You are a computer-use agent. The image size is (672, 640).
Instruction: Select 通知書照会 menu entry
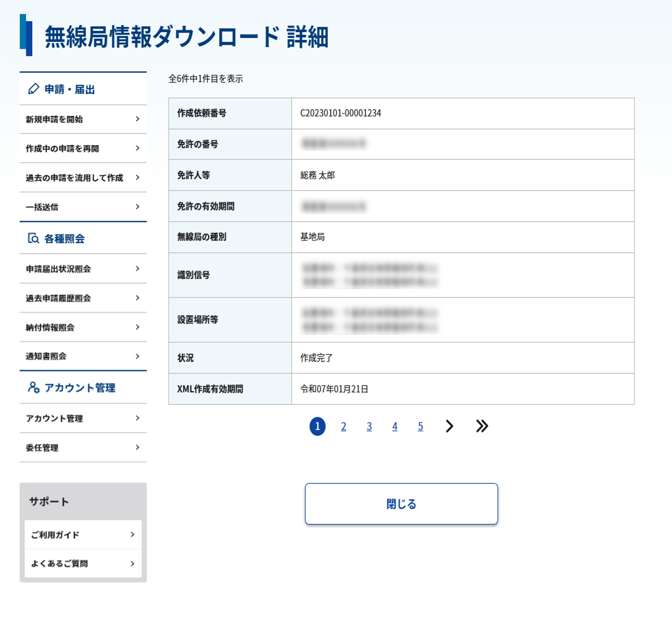click(x=83, y=356)
